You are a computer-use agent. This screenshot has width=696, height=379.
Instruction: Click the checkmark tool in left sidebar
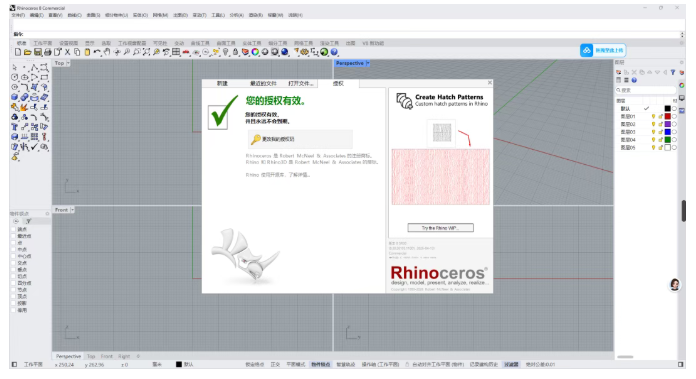[x=34, y=146]
